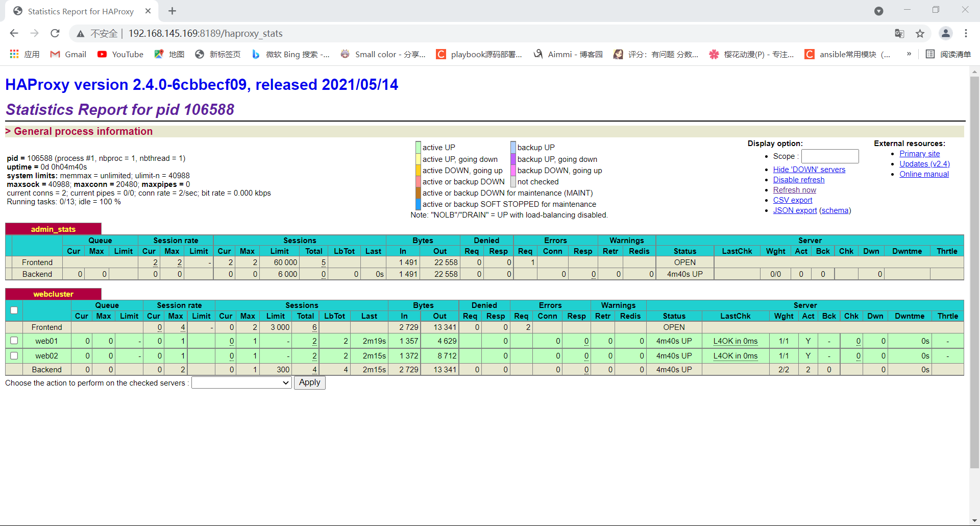
Task: Open the admin_stats proxy name link
Action: [53, 229]
